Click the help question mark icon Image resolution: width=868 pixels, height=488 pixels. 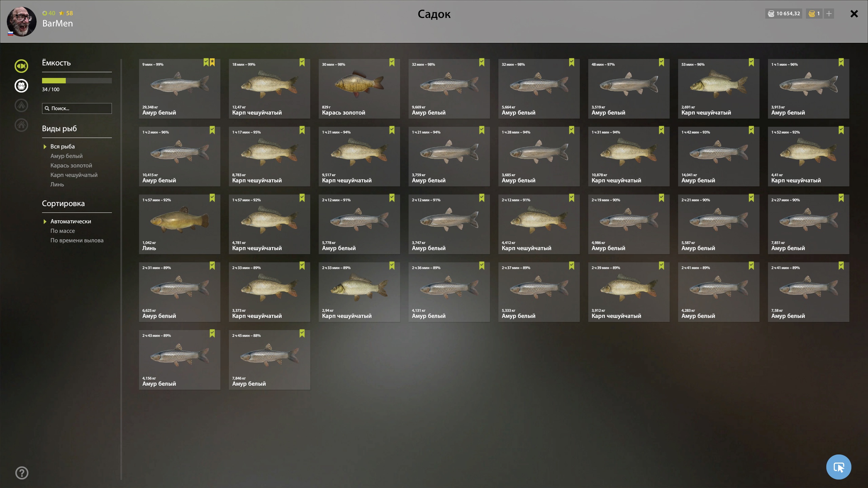[x=22, y=473]
